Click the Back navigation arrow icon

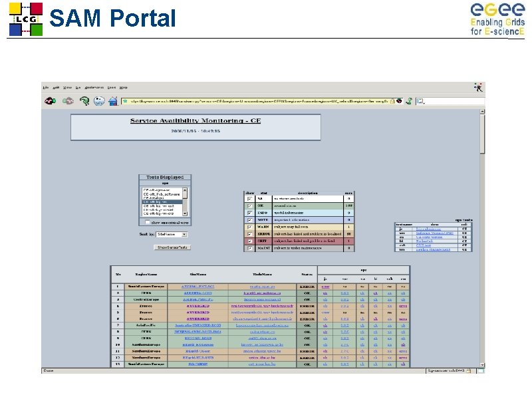tap(49, 100)
